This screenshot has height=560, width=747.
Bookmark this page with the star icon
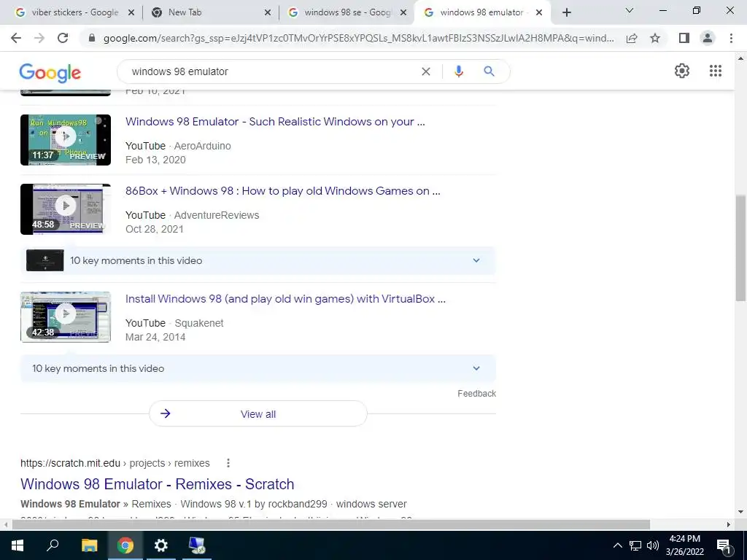[x=655, y=38]
